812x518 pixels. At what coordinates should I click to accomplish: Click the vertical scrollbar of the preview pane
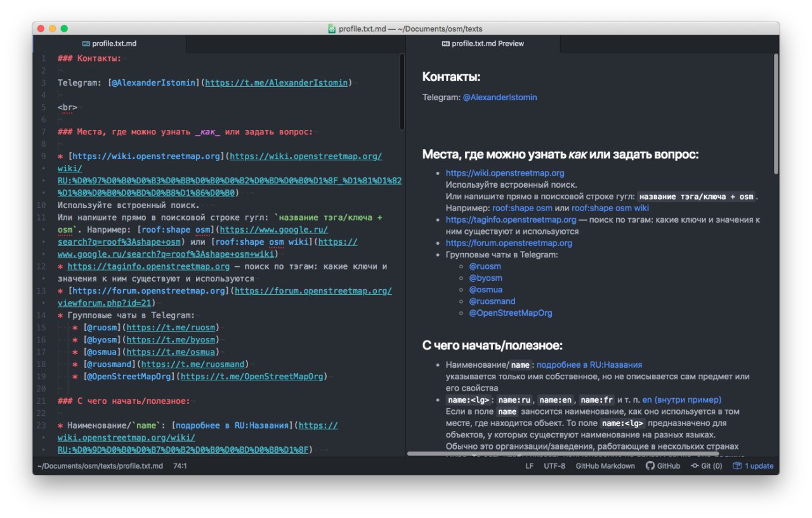pyautogui.click(x=776, y=114)
